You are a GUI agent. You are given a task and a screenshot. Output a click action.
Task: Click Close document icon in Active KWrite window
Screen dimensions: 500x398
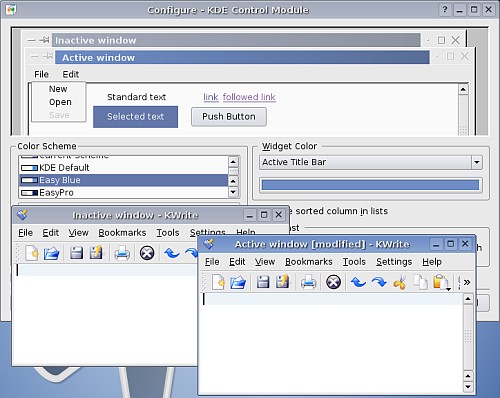(333, 282)
